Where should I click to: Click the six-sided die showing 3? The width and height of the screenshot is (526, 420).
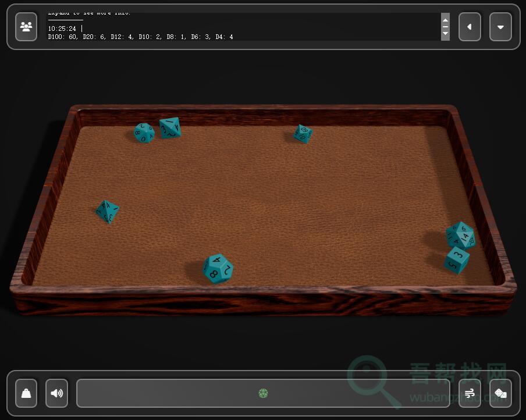pyautogui.click(x=457, y=259)
